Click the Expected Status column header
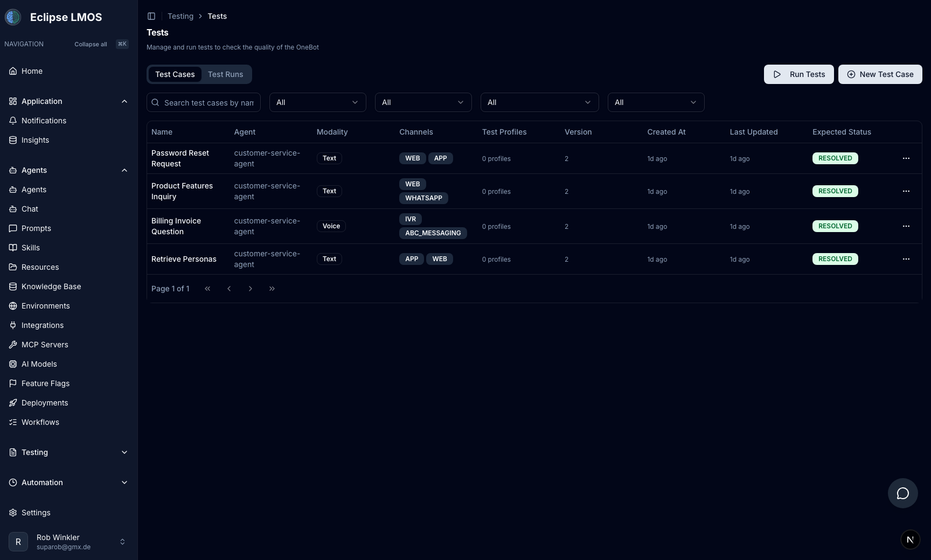 (842, 132)
